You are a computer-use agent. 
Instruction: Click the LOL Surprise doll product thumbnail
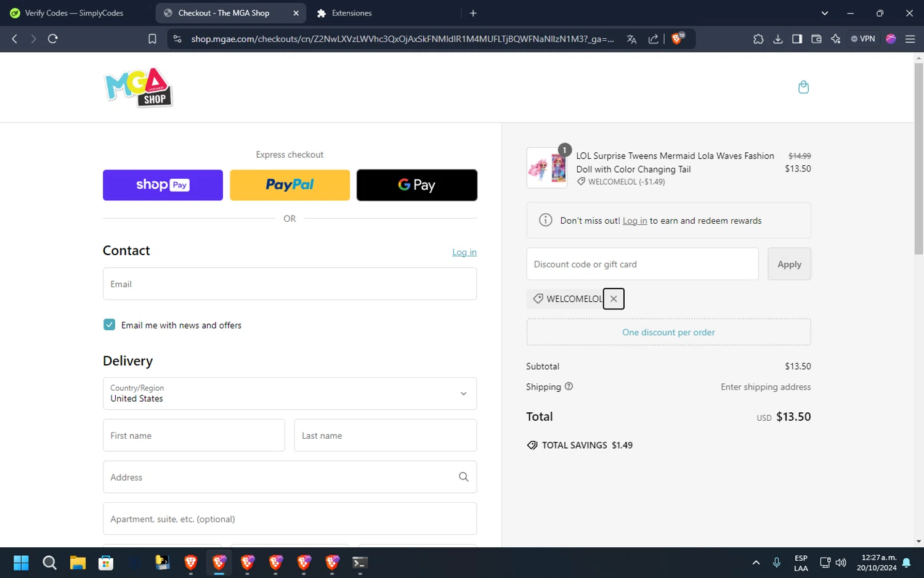547,168
